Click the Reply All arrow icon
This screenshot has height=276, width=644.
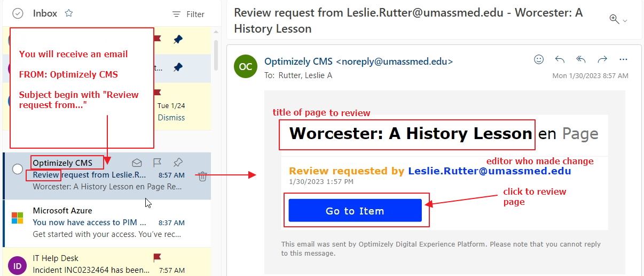[581, 59]
